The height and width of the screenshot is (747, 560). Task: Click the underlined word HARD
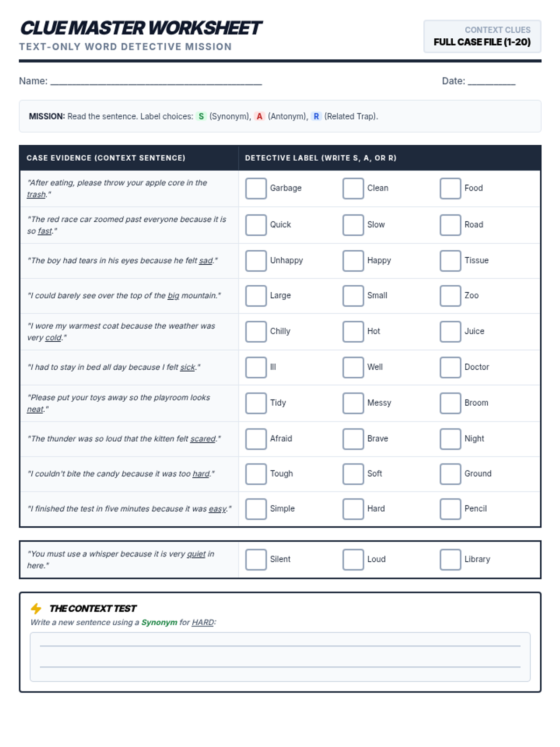click(x=203, y=622)
